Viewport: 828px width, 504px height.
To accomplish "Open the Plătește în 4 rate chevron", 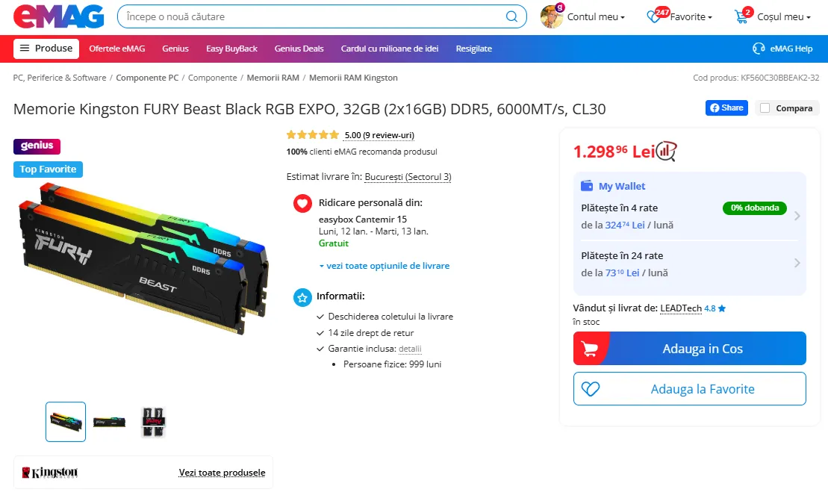I will (797, 216).
